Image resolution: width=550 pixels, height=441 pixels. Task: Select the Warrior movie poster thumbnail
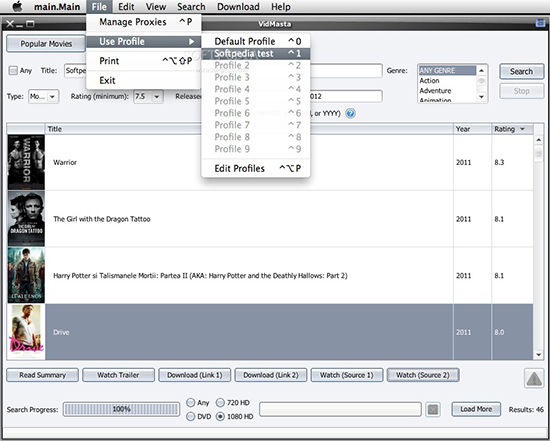coord(26,162)
